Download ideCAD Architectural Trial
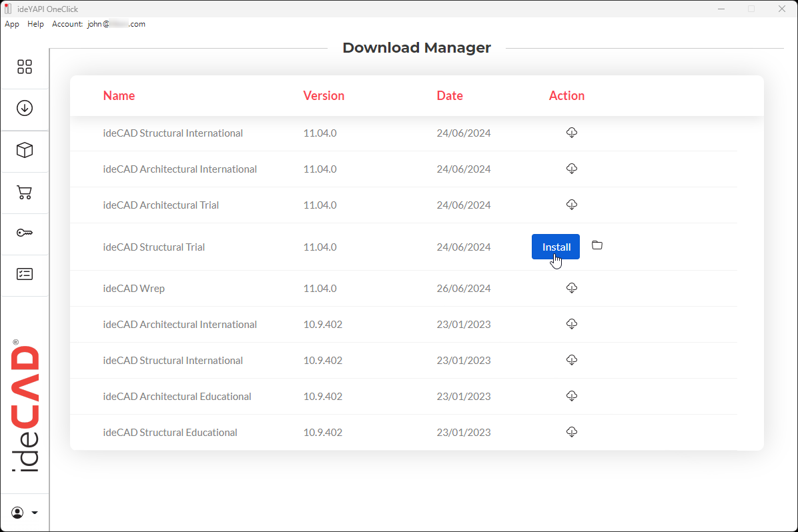This screenshot has height=532, width=798. (x=571, y=205)
